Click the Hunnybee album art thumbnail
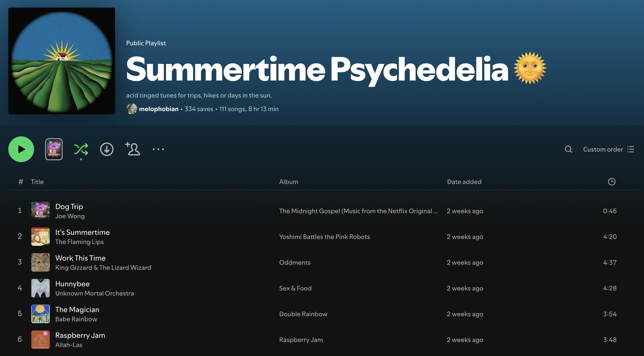 pos(40,288)
